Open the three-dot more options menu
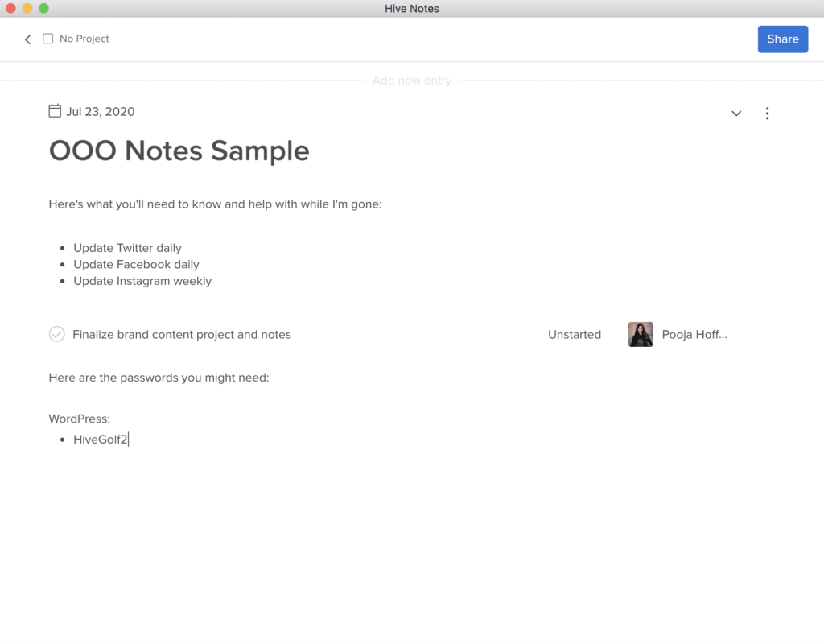This screenshot has width=824, height=644. [767, 114]
